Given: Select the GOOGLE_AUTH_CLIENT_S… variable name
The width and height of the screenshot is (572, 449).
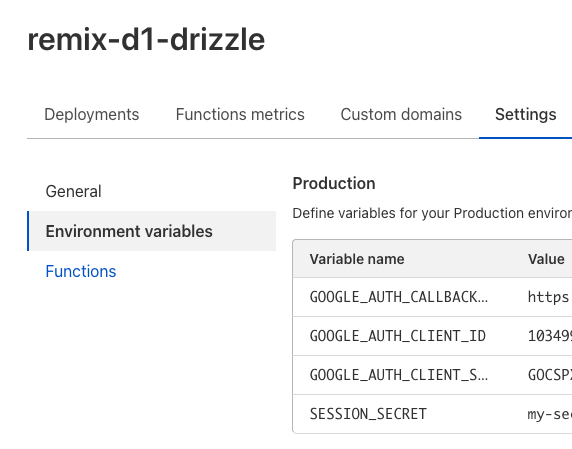Looking at the screenshot, I should pyautogui.click(x=399, y=375).
